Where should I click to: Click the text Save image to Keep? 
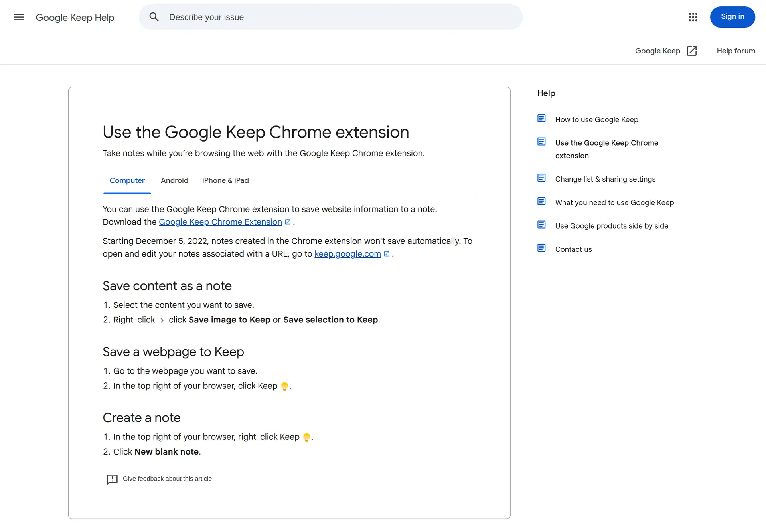229,320
